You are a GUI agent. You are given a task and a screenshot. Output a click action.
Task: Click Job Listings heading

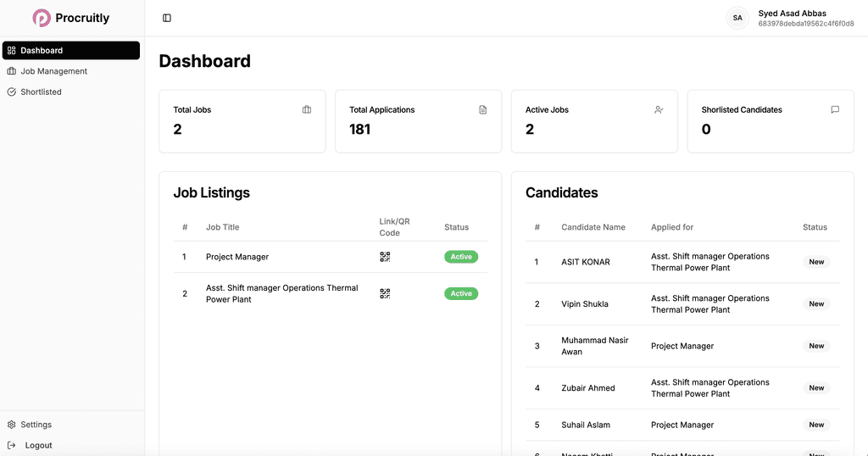click(x=211, y=192)
